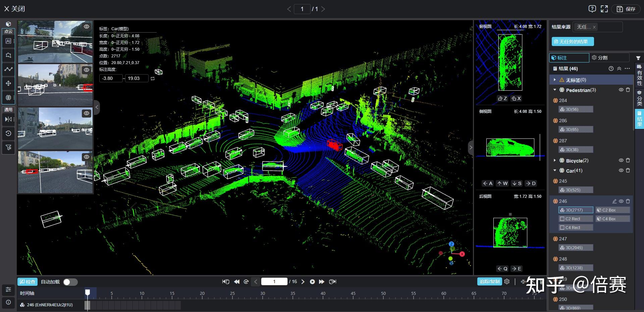Toggle the 自动加载 auto-load switch
Screen dimensions: 644x312
(x=70, y=282)
